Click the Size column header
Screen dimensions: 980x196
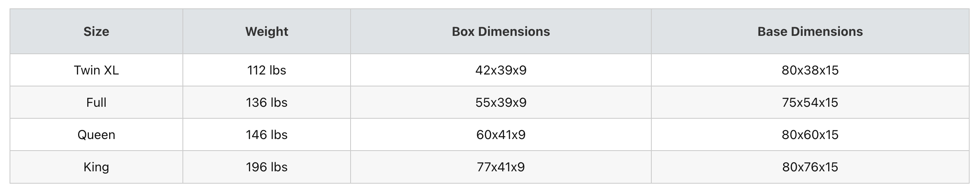pos(96,31)
